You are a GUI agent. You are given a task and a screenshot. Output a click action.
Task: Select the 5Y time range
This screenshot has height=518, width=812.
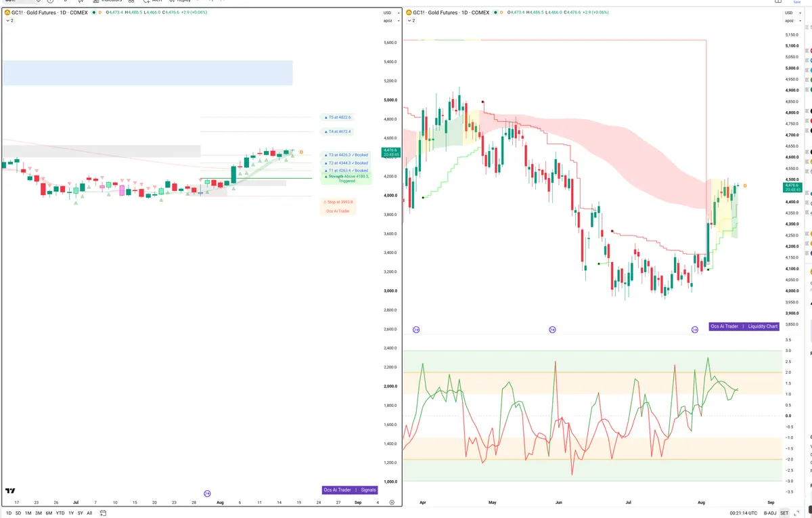[x=81, y=513]
